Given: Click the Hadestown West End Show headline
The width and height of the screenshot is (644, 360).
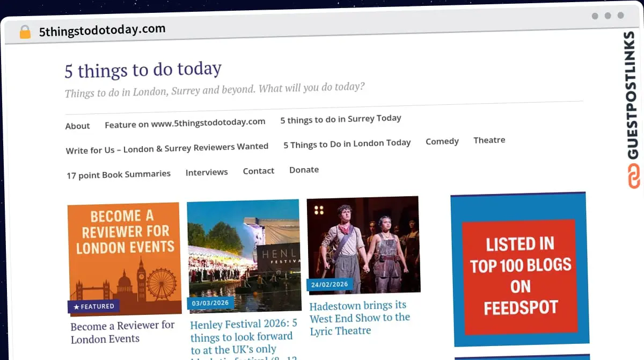Looking at the screenshot, I should pos(360,318).
